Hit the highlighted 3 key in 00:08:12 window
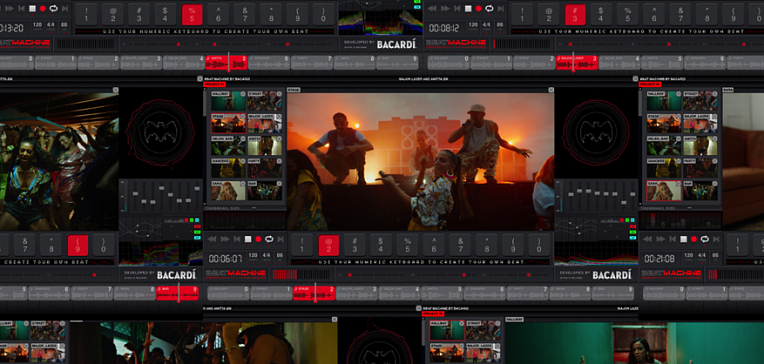The width and height of the screenshot is (764, 364). pos(575,15)
